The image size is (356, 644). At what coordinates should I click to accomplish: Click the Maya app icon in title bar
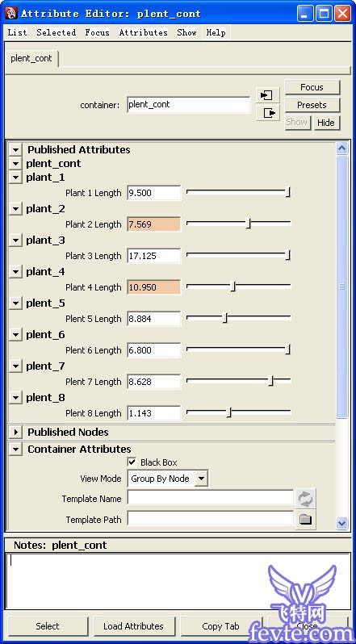10,14
